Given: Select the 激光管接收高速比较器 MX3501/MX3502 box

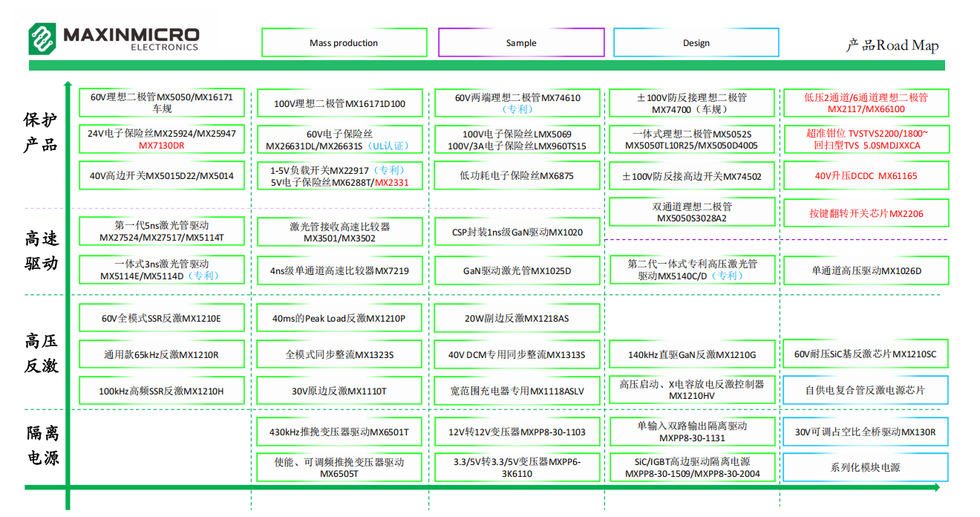Looking at the screenshot, I should pyautogui.click(x=339, y=232).
